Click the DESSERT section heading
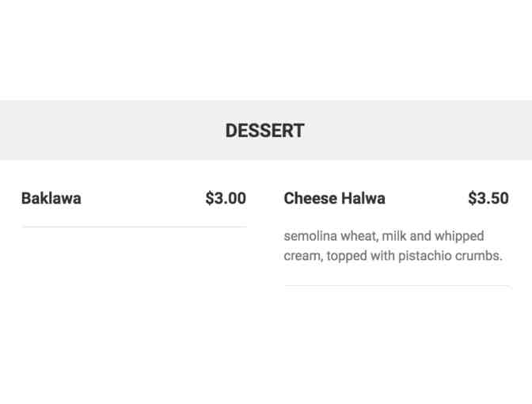532x404 pixels. 264,131
